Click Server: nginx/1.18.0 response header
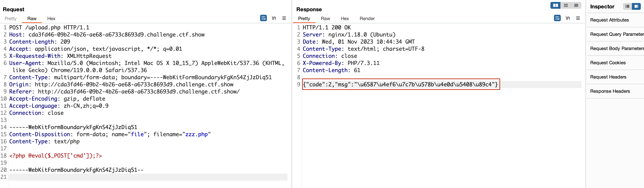The height and width of the screenshot is (188, 644). pyautogui.click(x=349, y=35)
